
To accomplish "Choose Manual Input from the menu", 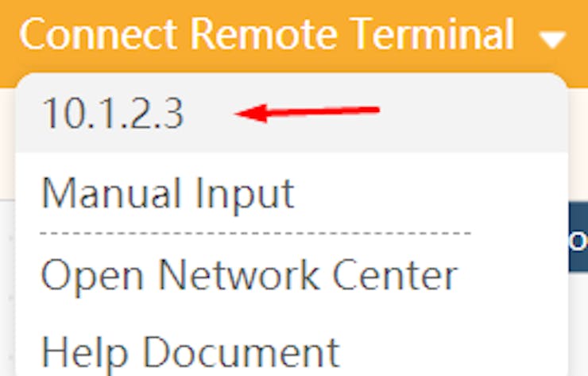I will (168, 193).
